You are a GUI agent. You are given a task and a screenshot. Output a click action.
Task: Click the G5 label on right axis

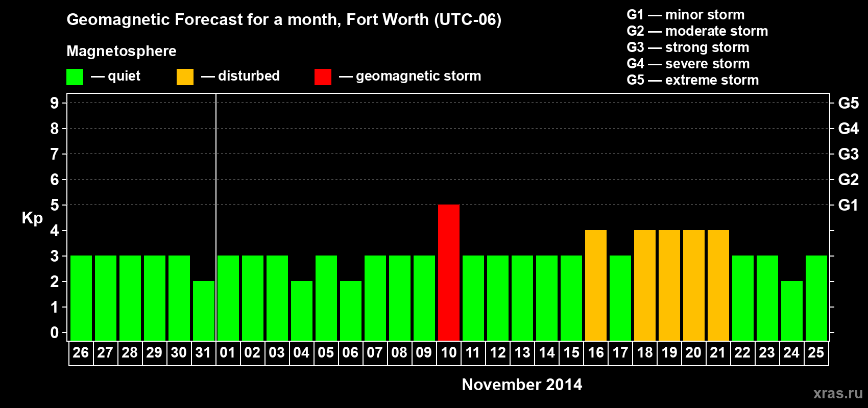848,103
